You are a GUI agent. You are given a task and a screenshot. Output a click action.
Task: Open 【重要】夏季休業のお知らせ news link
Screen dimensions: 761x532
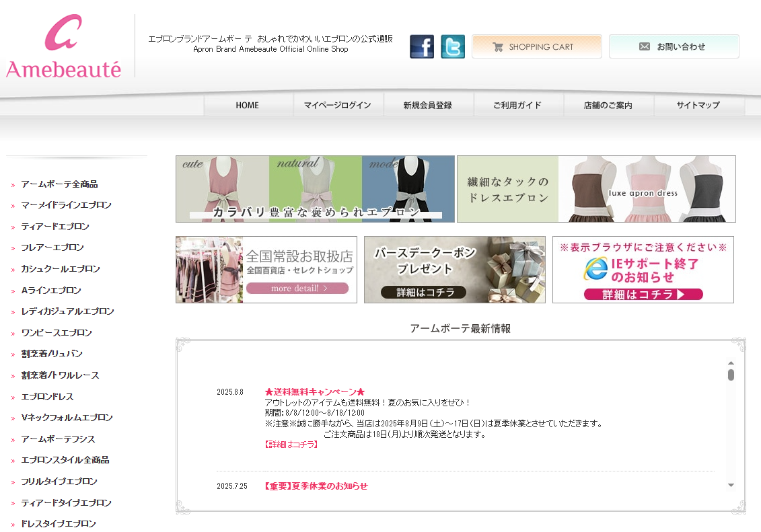click(x=316, y=486)
